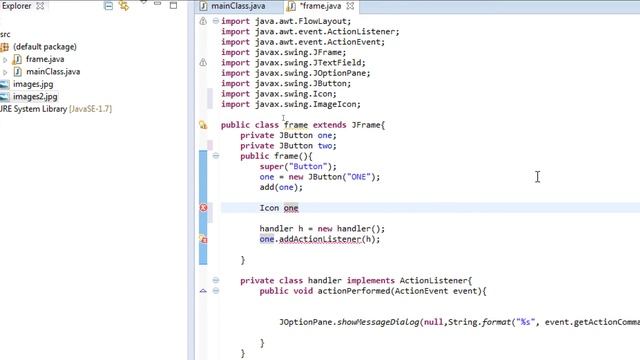The image size is (640, 360).
Task: Click warning icon beside class frame declaration
Action: point(203,125)
